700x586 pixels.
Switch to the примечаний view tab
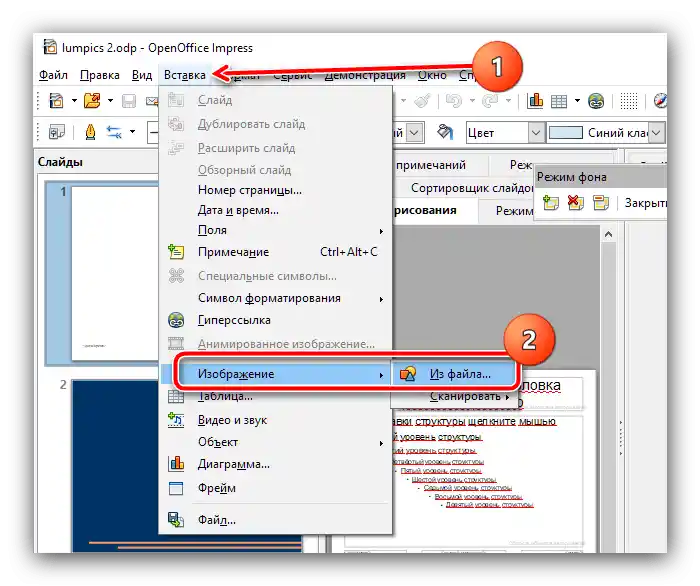click(x=430, y=165)
